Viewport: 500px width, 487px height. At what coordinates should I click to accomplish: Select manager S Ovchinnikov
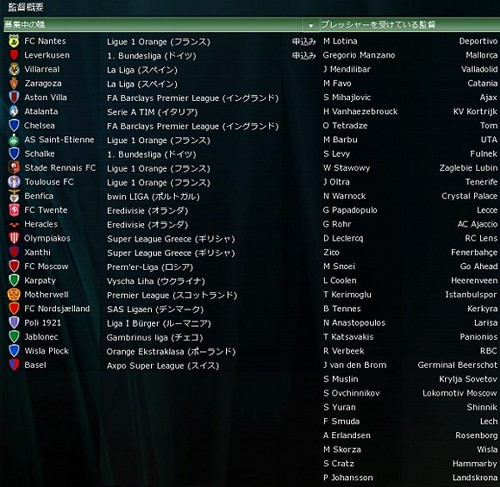pos(351,393)
